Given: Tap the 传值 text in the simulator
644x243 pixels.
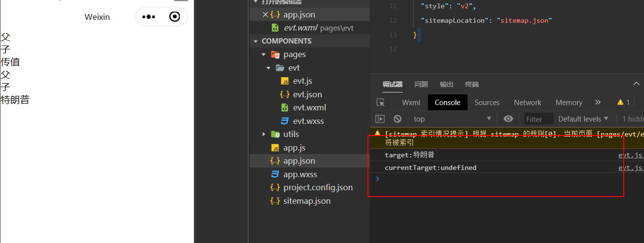Looking at the screenshot, I should pyautogui.click(x=10, y=62).
